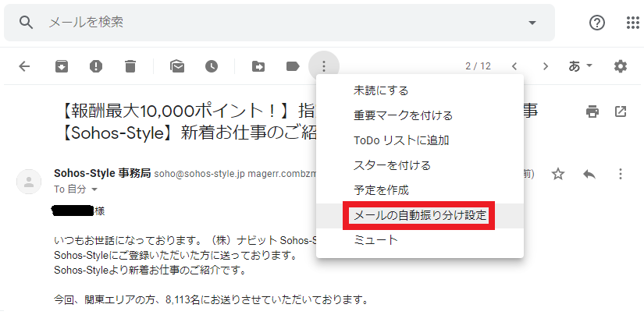Reply to the message with arrow icon
The height and width of the screenshot is (322, 644).
[x=589, y=174]
